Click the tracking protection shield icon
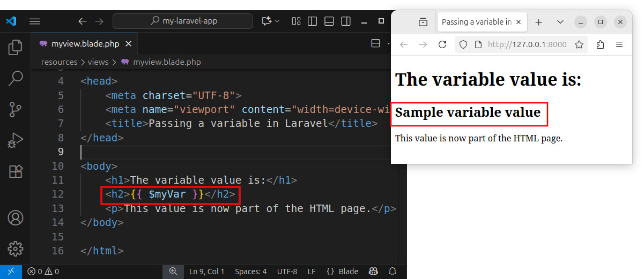644x279 pixels. tap(464, 44)
